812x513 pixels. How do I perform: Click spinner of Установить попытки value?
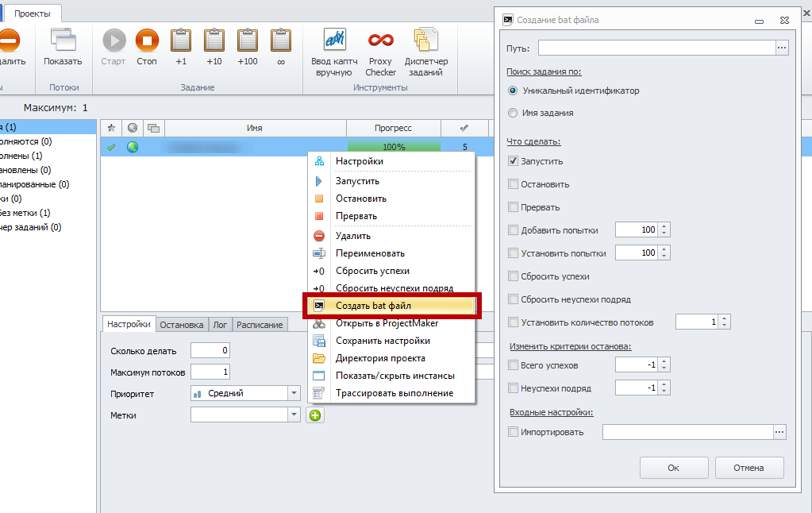point(664,253)
